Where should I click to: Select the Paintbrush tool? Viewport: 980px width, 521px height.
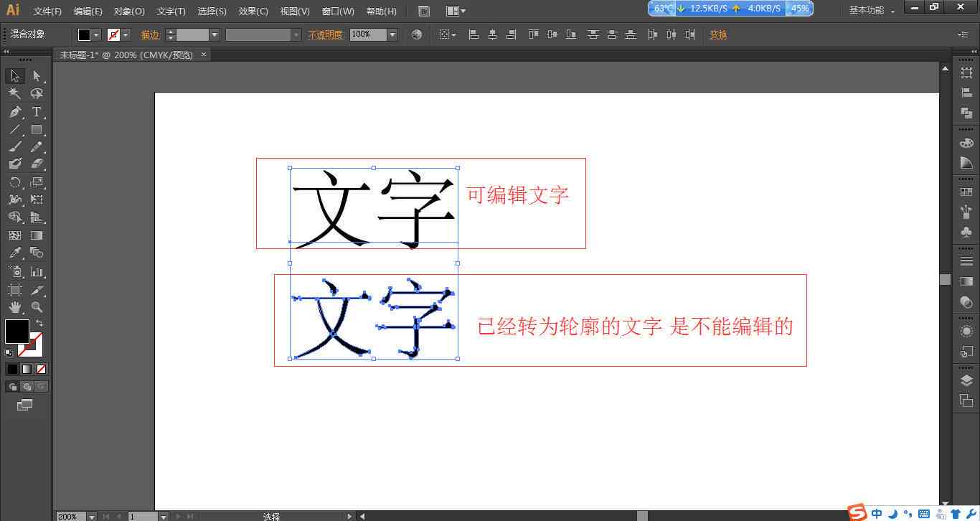coord(15,146)
